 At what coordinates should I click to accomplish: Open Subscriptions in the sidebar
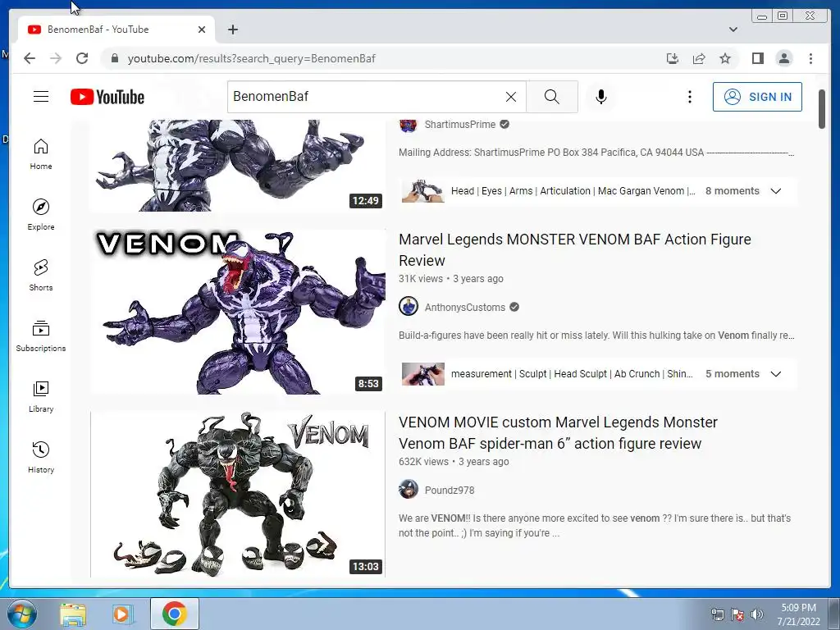(41, 336)
